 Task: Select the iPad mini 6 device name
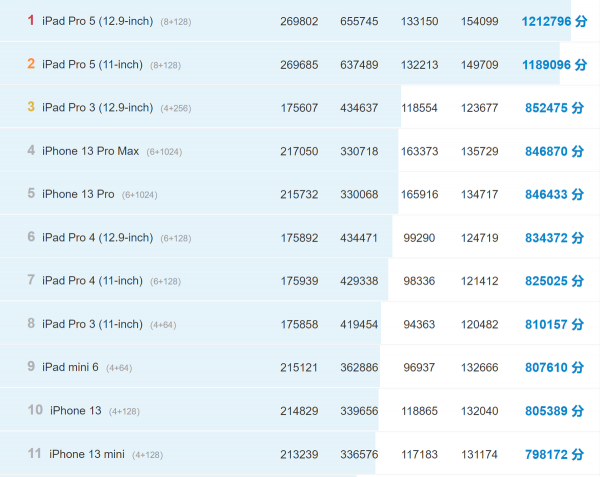pos(70,367)
